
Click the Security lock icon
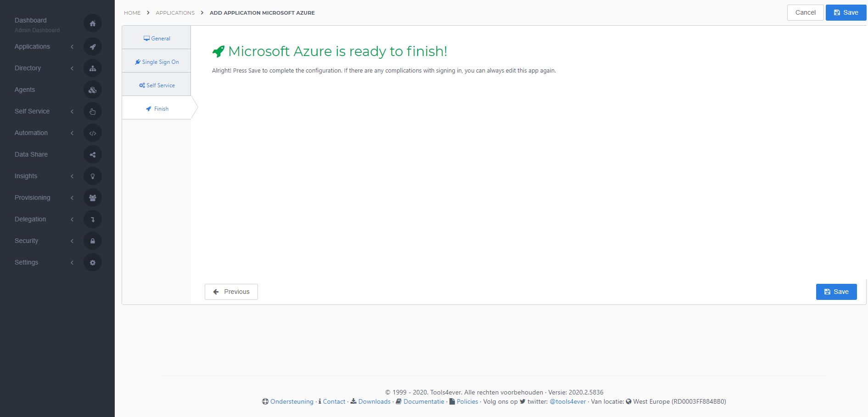(x=93, y=241)
